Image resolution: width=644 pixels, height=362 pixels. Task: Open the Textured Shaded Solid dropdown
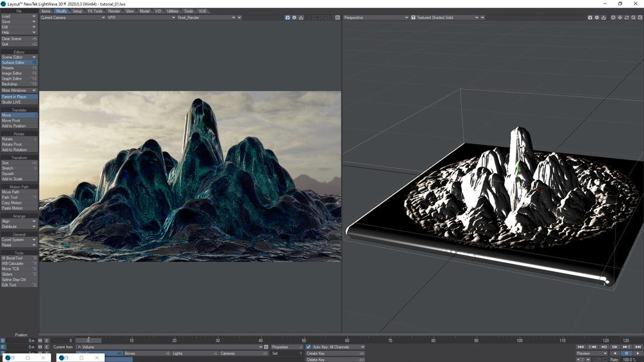click(445, 17)
